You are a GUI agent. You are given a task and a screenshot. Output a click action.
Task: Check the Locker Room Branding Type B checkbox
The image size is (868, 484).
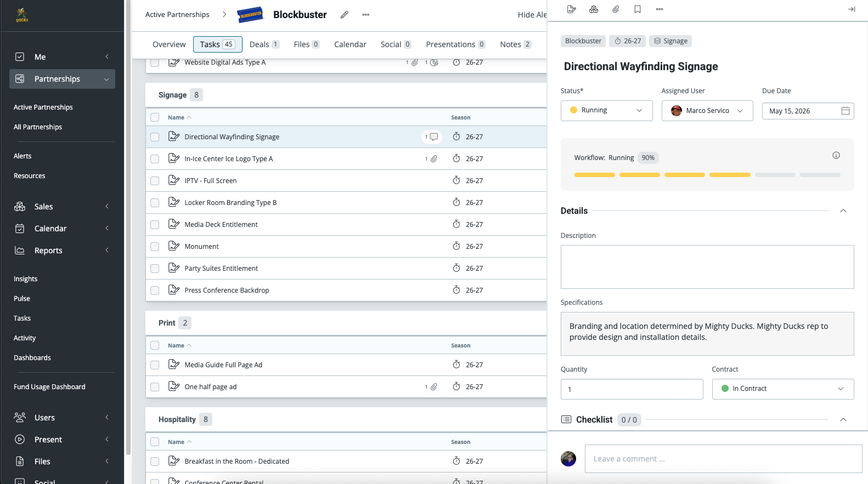155,203
